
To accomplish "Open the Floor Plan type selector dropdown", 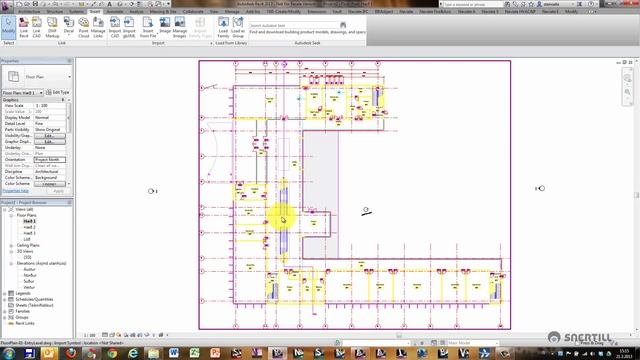I will coord(69,77).
